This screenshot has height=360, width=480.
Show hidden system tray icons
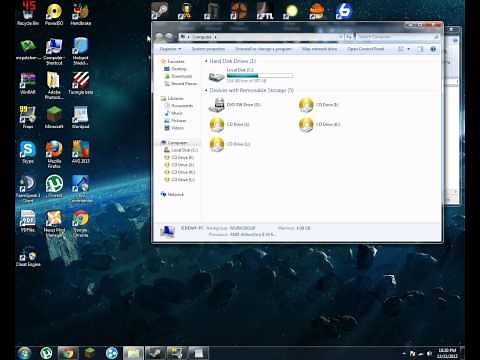point(404,353)
